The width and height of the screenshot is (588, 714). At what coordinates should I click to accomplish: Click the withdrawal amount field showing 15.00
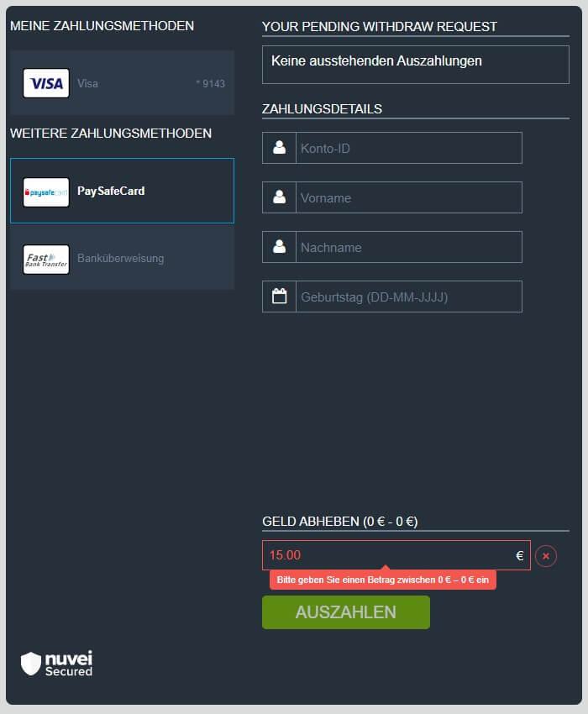[x=386, y=555]
